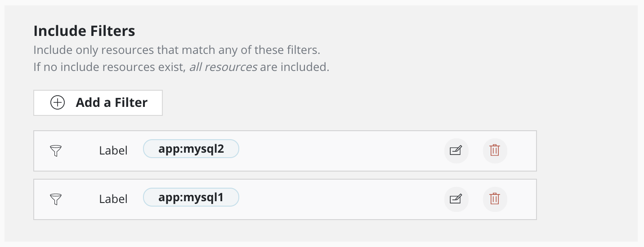Edit the app:mysql1 label filter
644x247 pixels.
tap(456, 198)
